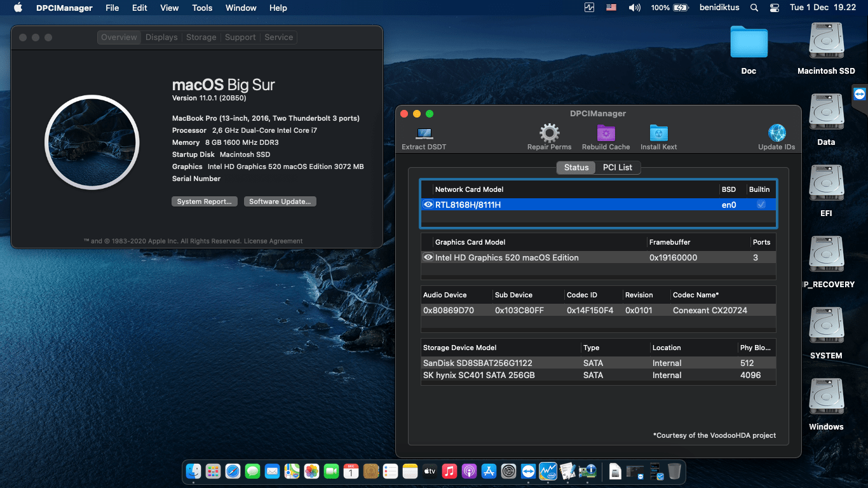Click the Software Update button
Screen dimensions: 868x488
point(280,201)
